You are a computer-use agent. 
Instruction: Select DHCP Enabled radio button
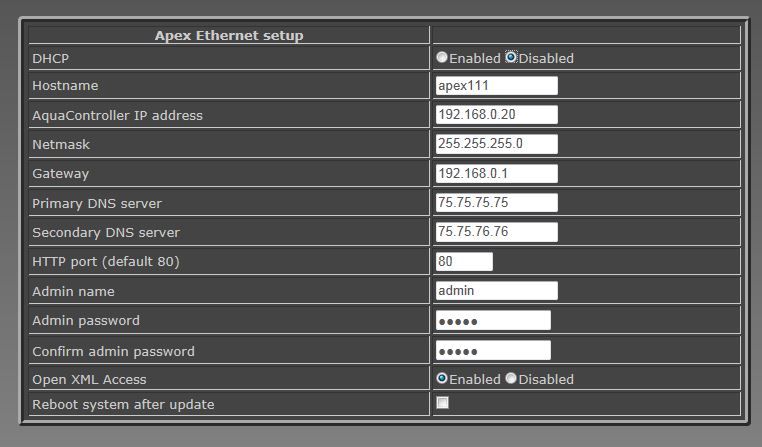tap(442, 57)
